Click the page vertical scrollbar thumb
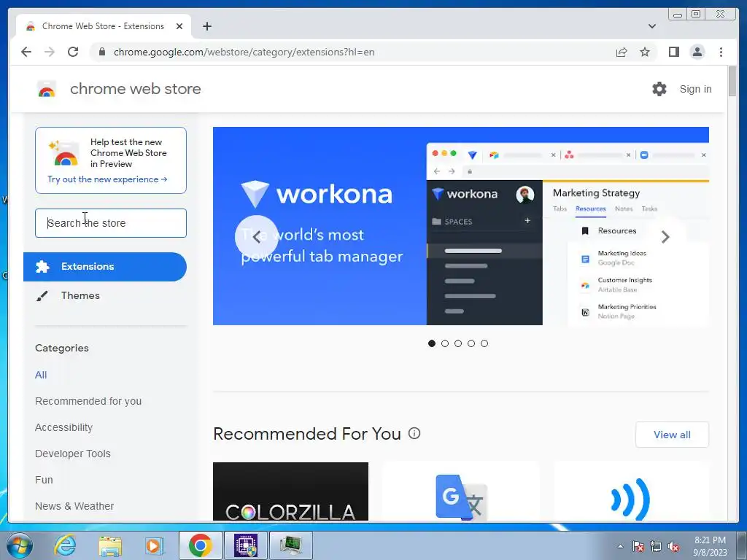Image resolution: width=747 pixels, height=560 pixels. 732,82
